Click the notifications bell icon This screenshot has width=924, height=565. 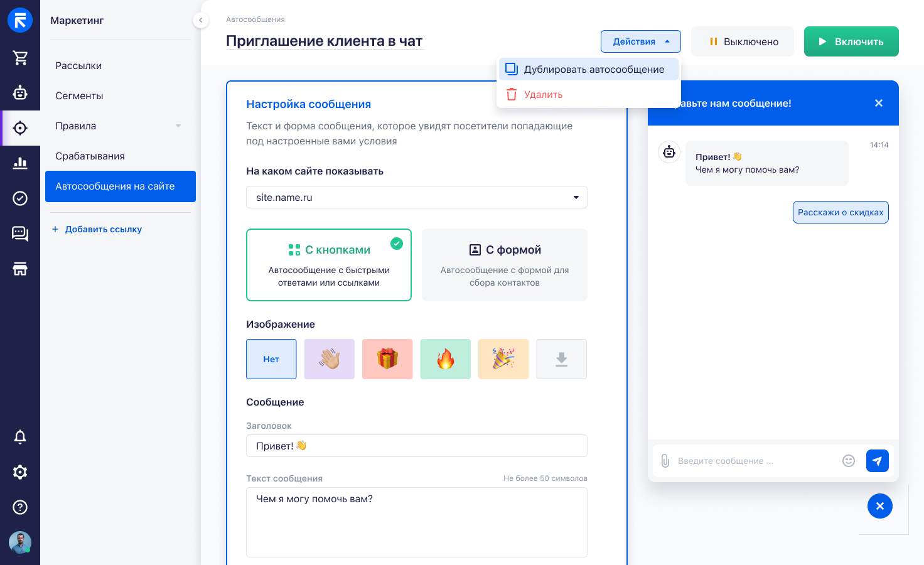(x=20, y=437)
